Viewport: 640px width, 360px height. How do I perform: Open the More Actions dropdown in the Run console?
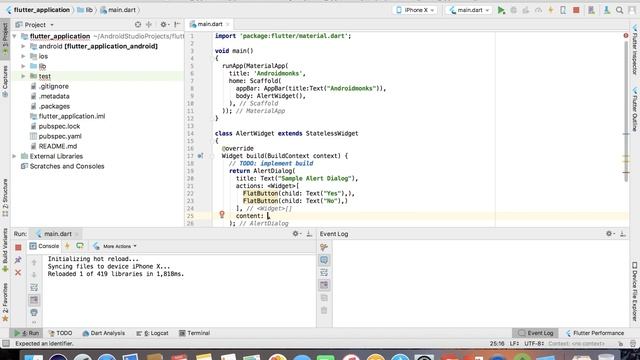coord(115,246)
